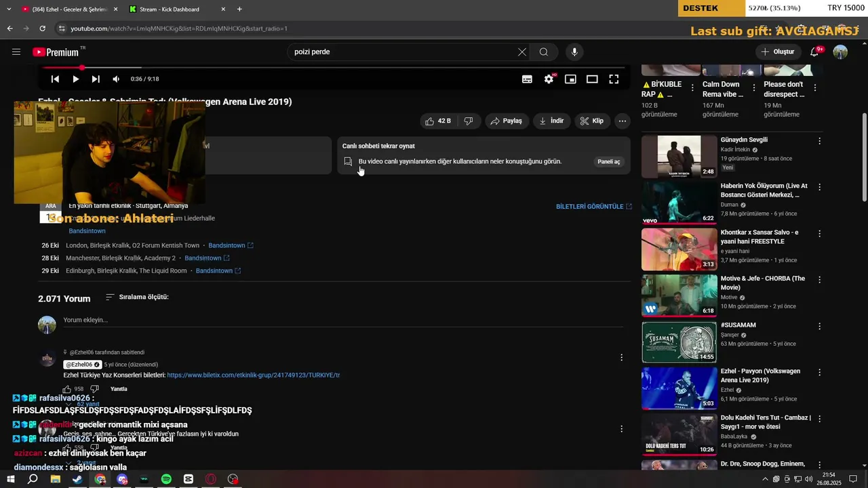Open Steam from the taskbar
Image resolution: width=868 pixels, height=488 pixels.
77,479
